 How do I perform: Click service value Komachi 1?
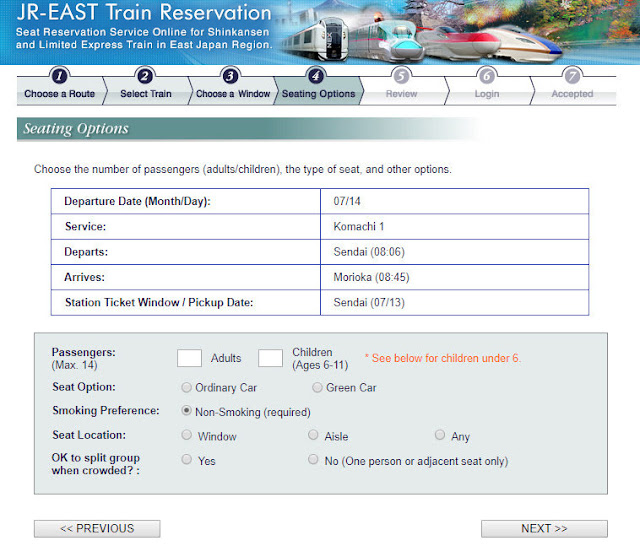pos(359,226)
